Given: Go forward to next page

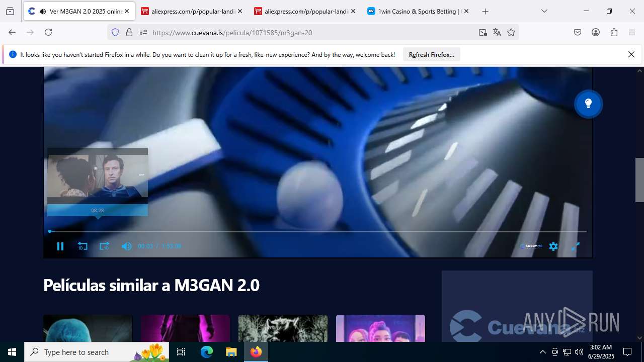Looking at the screenshot, I should 30,32.
